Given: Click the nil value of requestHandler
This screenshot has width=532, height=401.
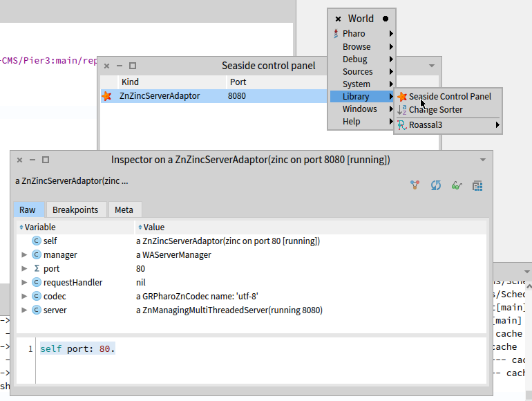Looking at the screenshot, I should tap(141, 283).
